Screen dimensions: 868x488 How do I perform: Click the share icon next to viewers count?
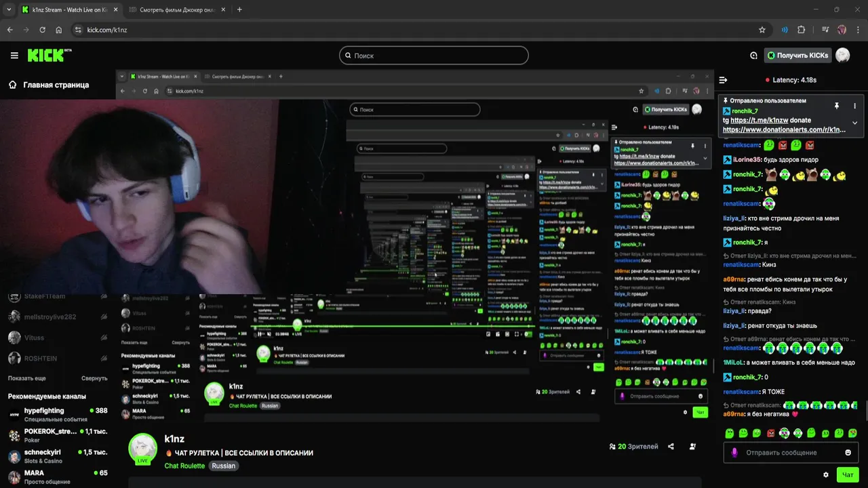point(671,447)
